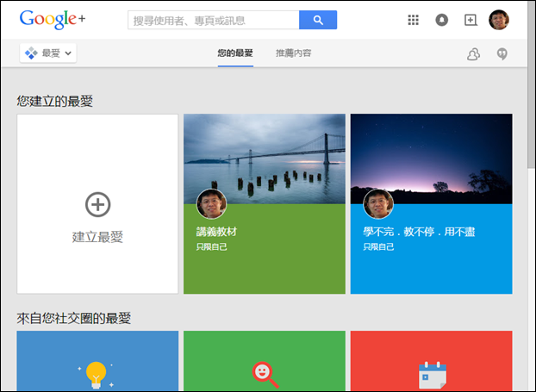
Task: Open the Hangouts quote icon
Action: pos(502,53)
